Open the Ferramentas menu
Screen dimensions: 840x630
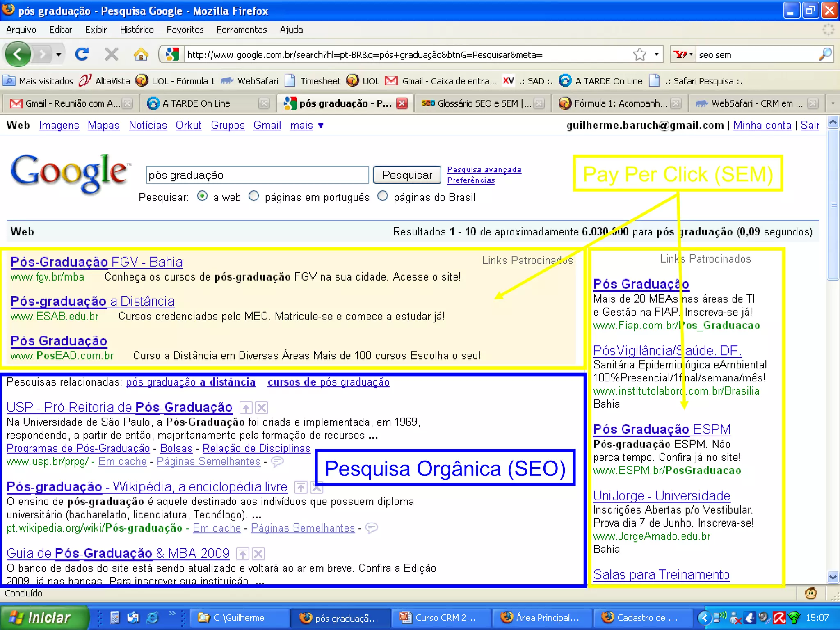[x=242, y=30]
